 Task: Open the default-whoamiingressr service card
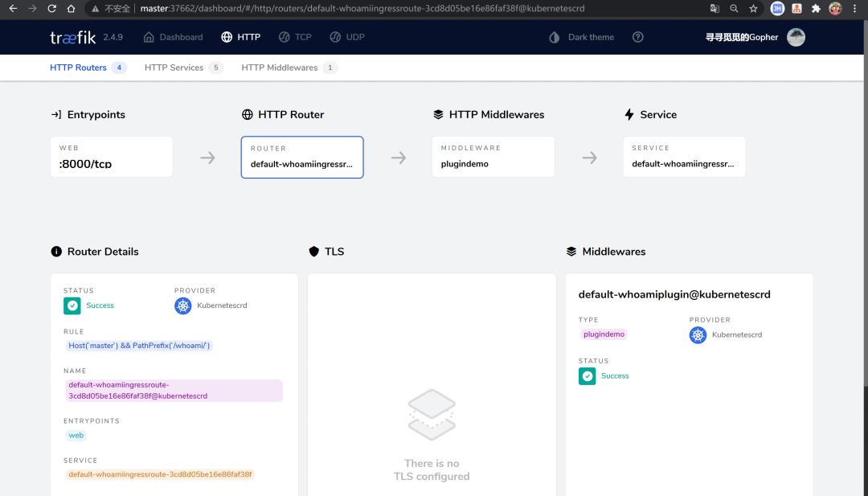click(x=684, y=157)
